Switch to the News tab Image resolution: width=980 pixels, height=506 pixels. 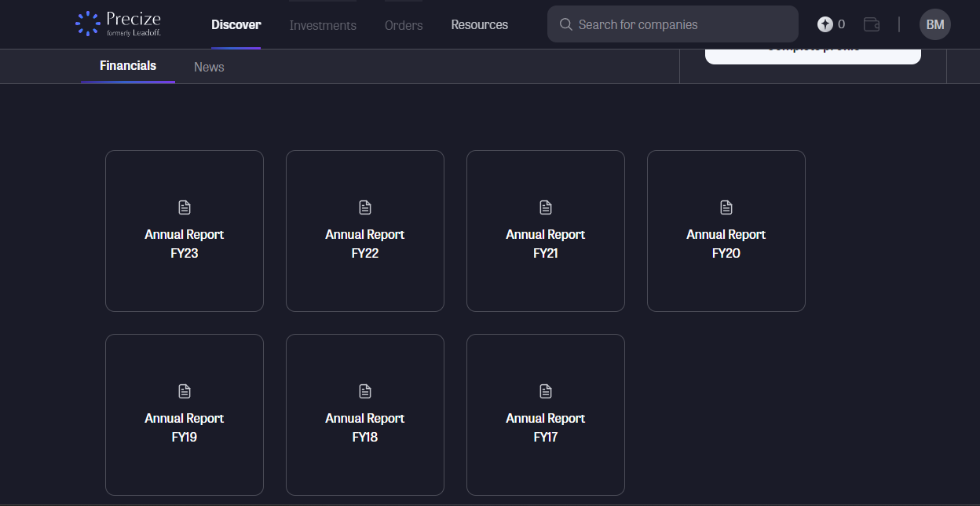click(209, 67)
